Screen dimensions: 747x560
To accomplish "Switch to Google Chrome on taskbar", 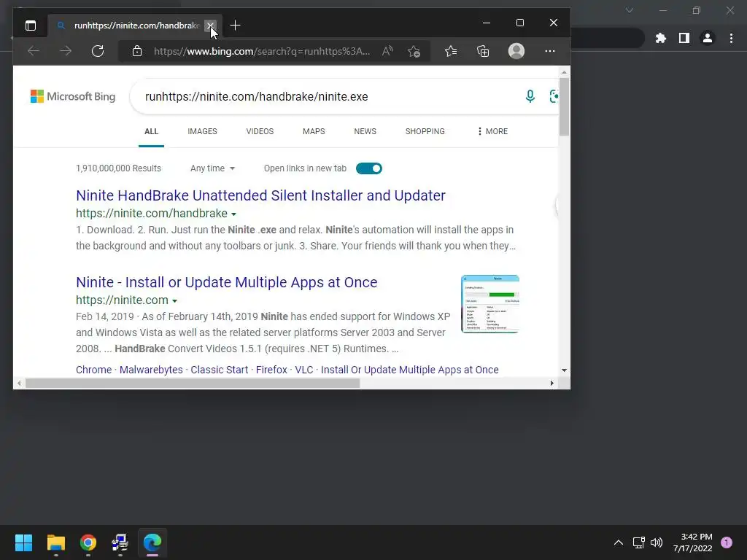I will point(88,542).
